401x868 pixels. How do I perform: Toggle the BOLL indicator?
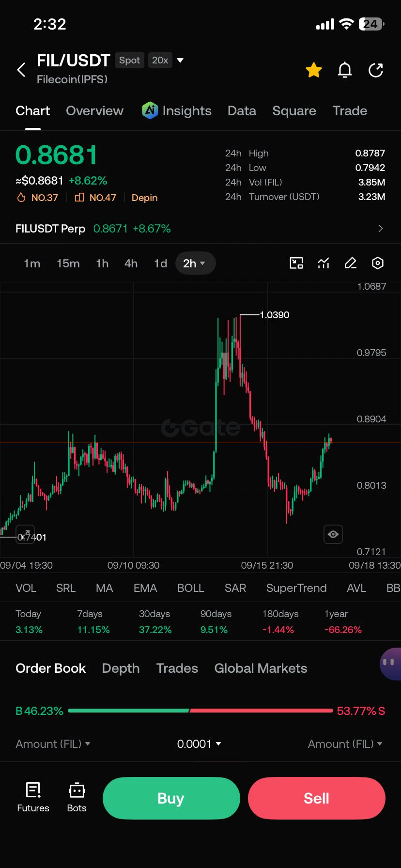191,588
